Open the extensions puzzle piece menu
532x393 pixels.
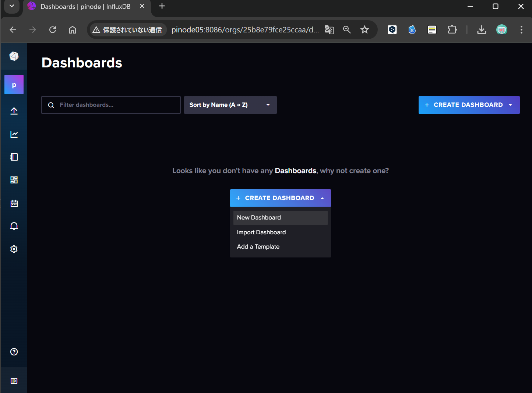tap(452, 30)
